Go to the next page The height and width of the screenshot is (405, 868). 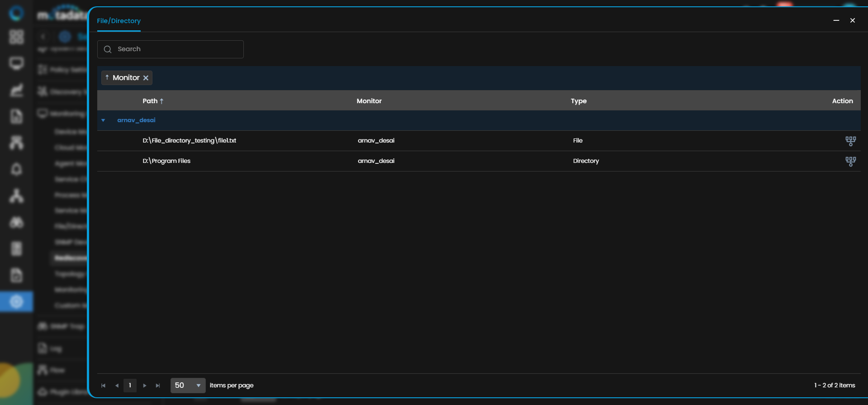(145, 386)
